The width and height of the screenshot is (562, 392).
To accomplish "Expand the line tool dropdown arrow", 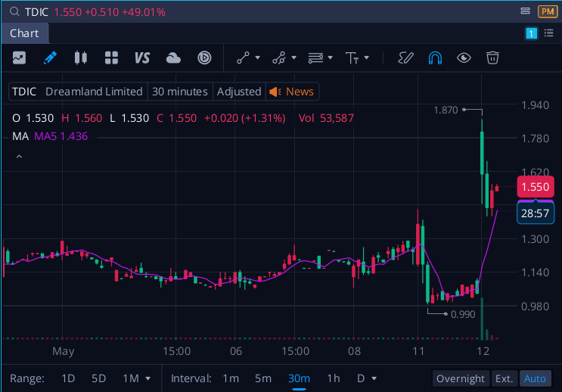I will [x=257, y=58].
